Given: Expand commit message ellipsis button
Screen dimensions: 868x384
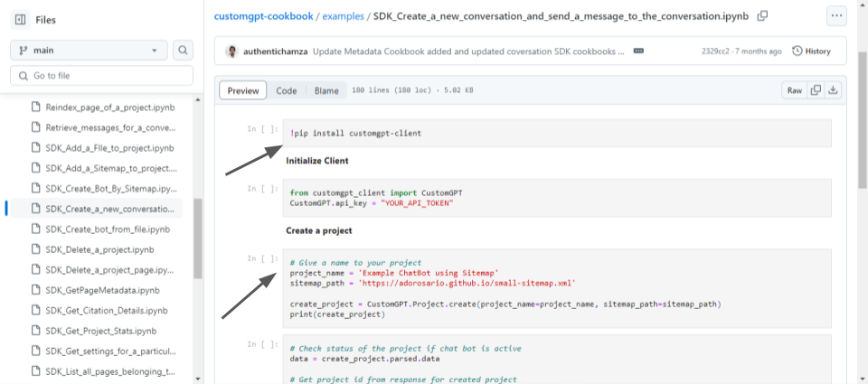Looking at the screenshot, I should [638, 51].
